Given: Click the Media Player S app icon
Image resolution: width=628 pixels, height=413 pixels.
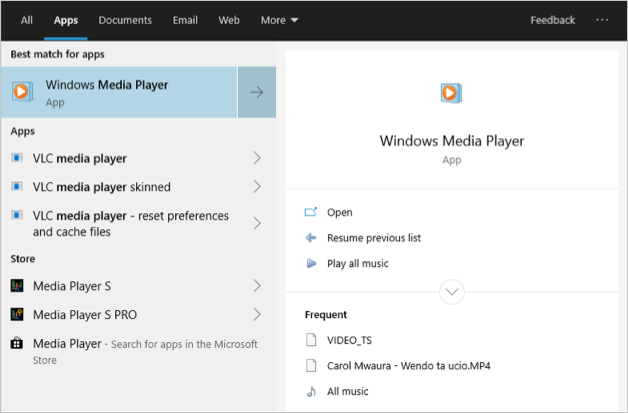Looking at the screenshot, I should pos(17,286).
